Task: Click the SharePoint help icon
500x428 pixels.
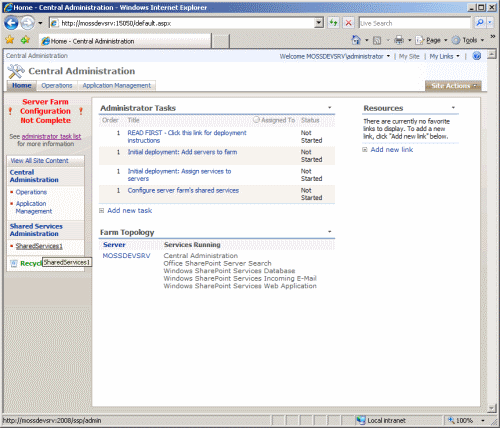Action: [x=477, y=56]
